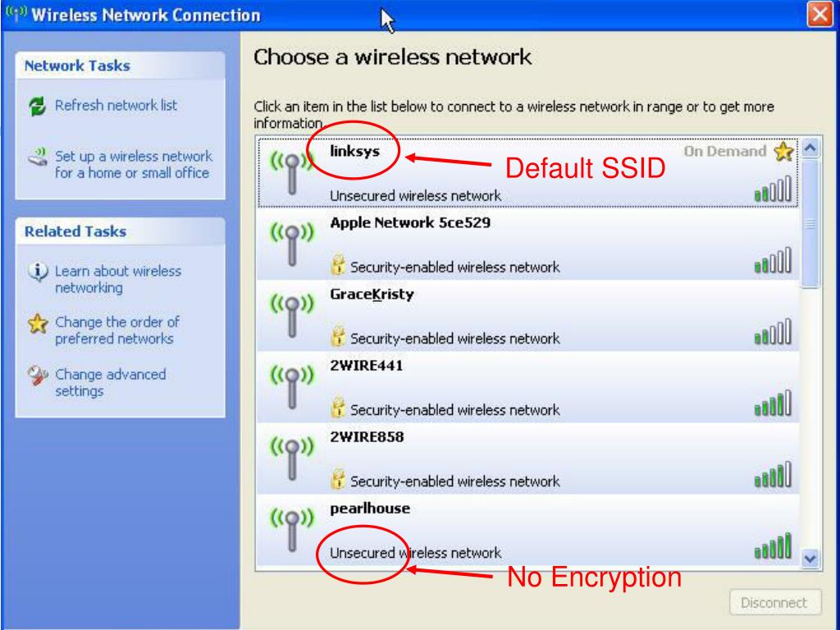Click the Refresh network list green arrows icon
The image size is (840, 630).
point(37,106)
